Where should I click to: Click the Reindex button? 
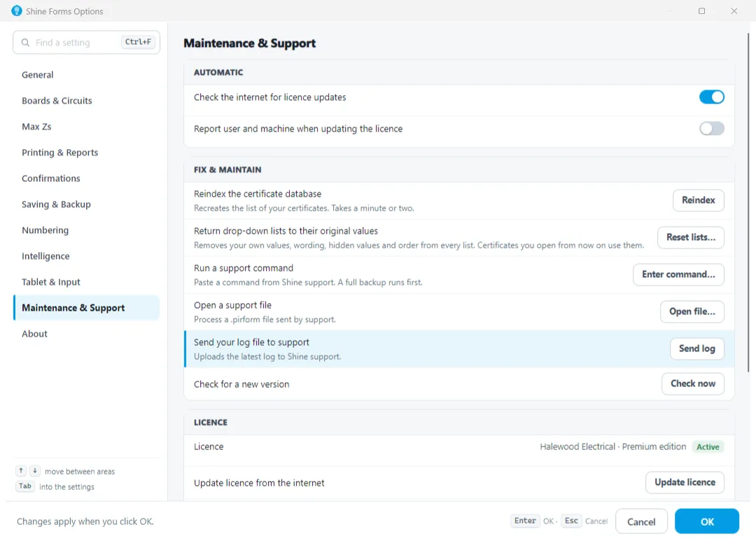(x=698, y=200)
